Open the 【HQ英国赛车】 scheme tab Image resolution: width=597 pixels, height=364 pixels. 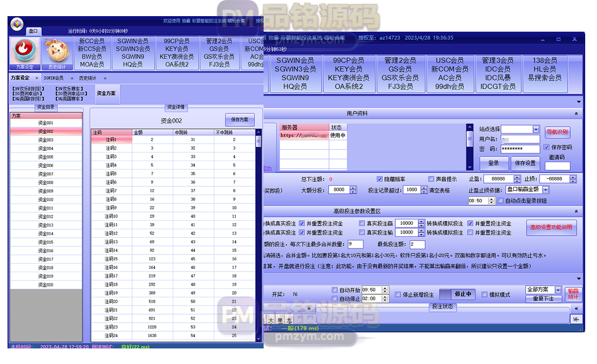tap(69, 99)
